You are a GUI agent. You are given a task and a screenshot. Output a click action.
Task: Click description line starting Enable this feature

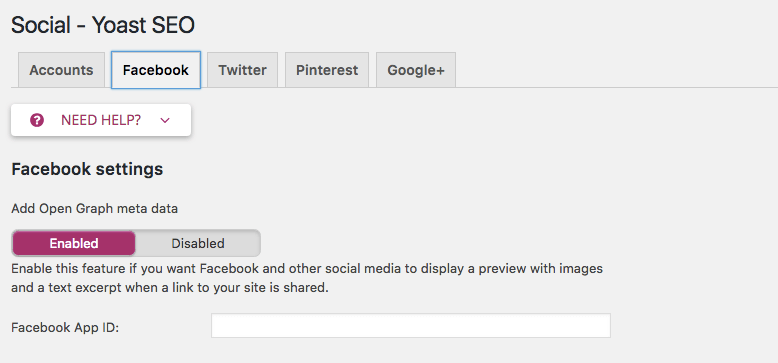pyautogui.click(x=307, y=269)
